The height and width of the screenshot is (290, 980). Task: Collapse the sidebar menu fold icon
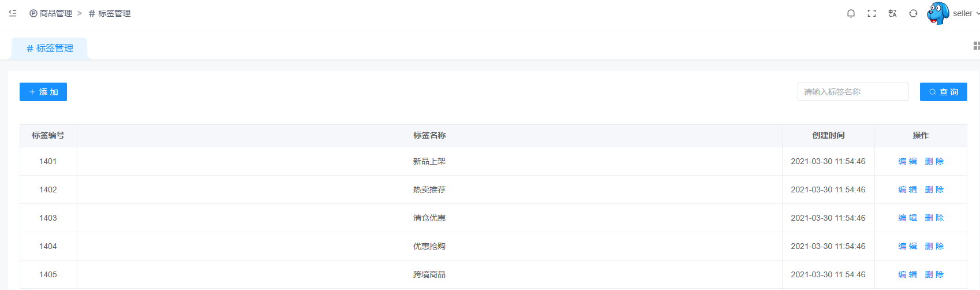pos(13,13)
